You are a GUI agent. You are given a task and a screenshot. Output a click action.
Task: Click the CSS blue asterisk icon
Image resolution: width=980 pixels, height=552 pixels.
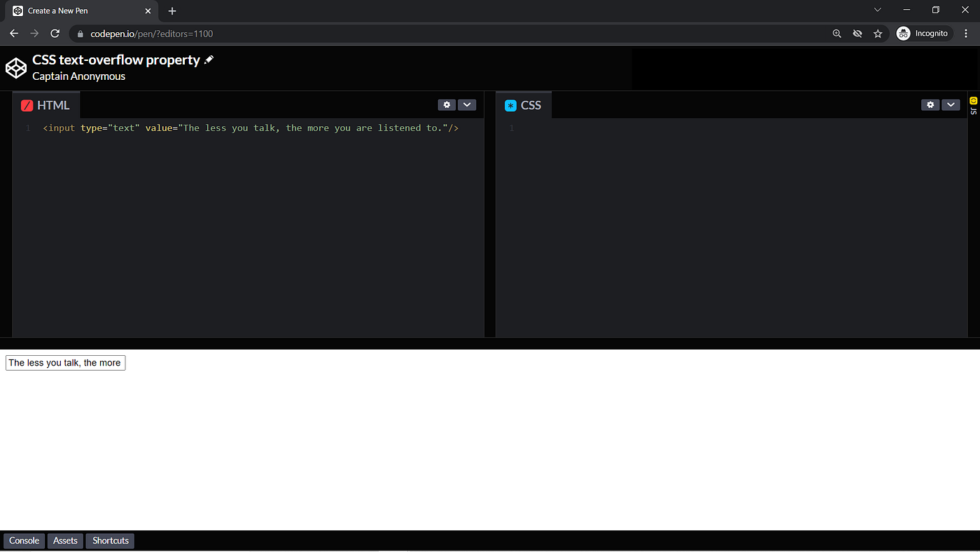pyautogui.click(x=511, y=106)
